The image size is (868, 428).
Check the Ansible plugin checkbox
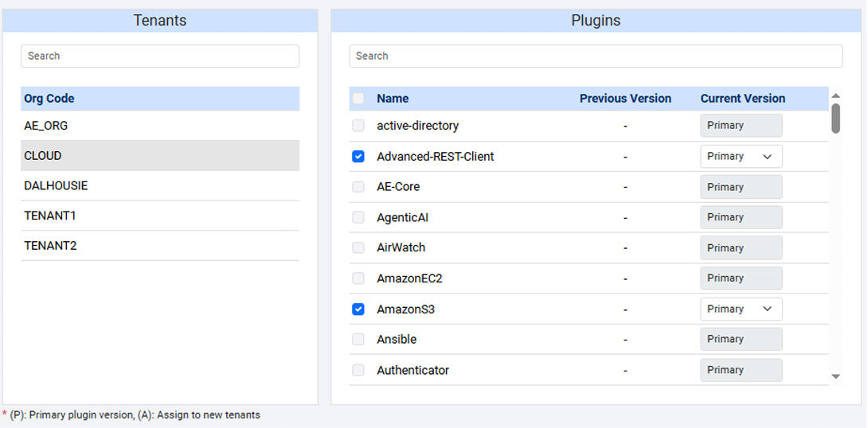pos(358,340)
